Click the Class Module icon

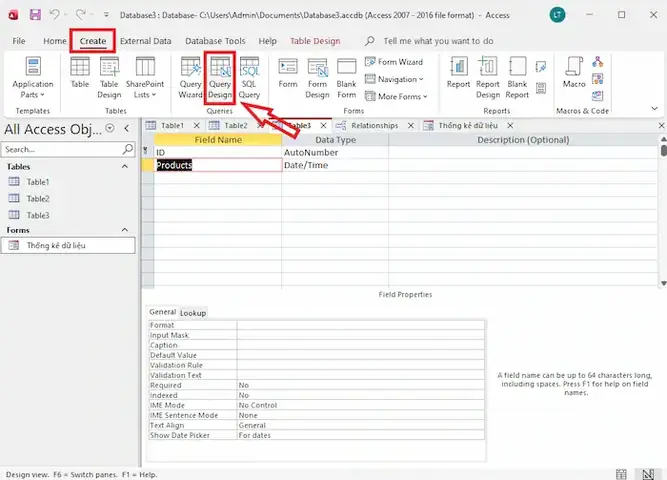tap(598, 79)
